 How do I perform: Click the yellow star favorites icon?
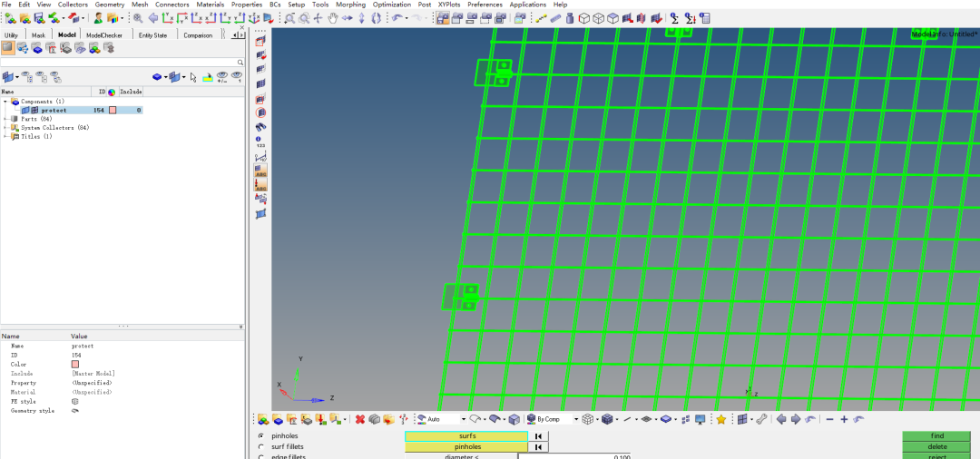click(720, 419)
